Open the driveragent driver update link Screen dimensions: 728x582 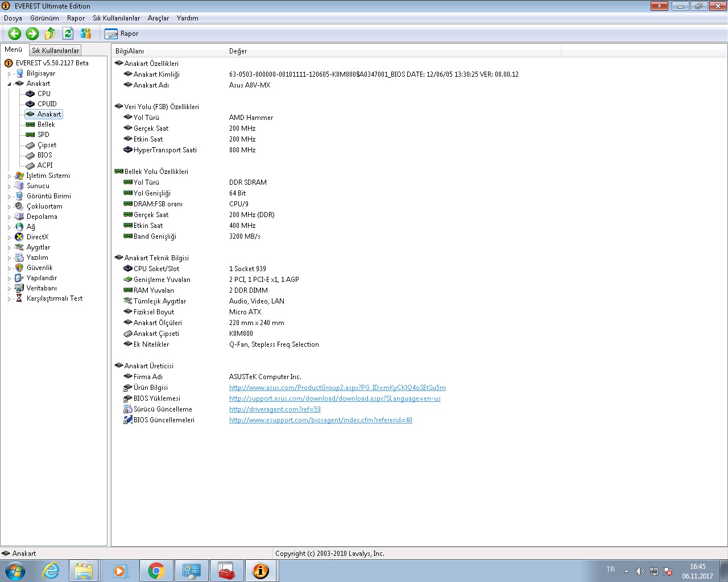(x=275, y=409)
